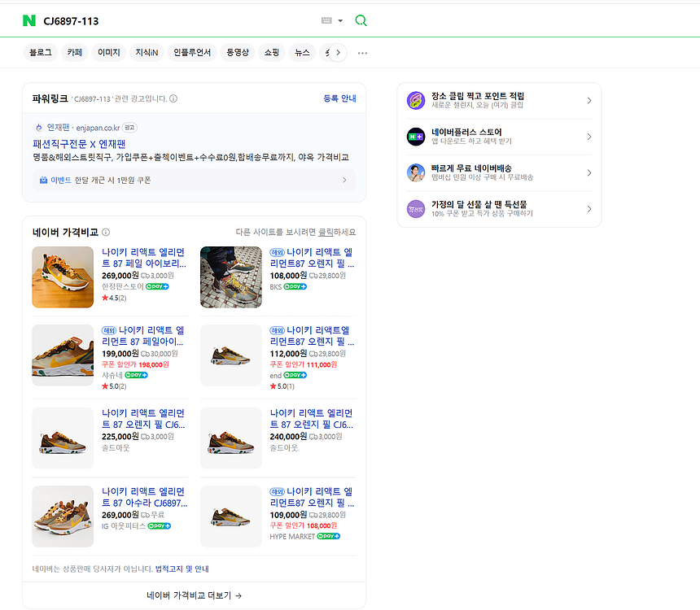The image size is (700, 610).
Task: Open the 뉴스 tab
Action: [x=302, y=53]
